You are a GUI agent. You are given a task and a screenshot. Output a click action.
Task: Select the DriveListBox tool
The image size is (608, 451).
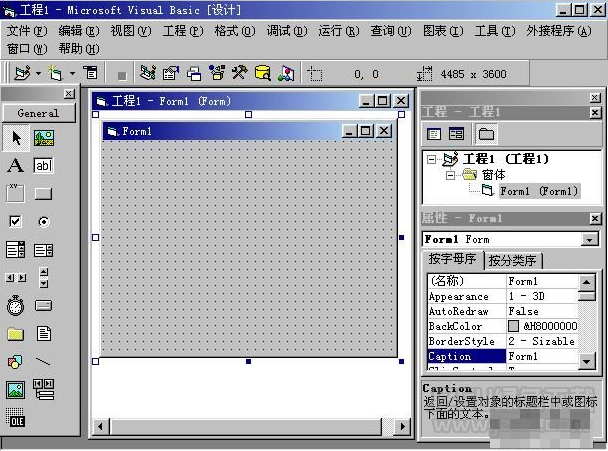(x=43, y=306)
